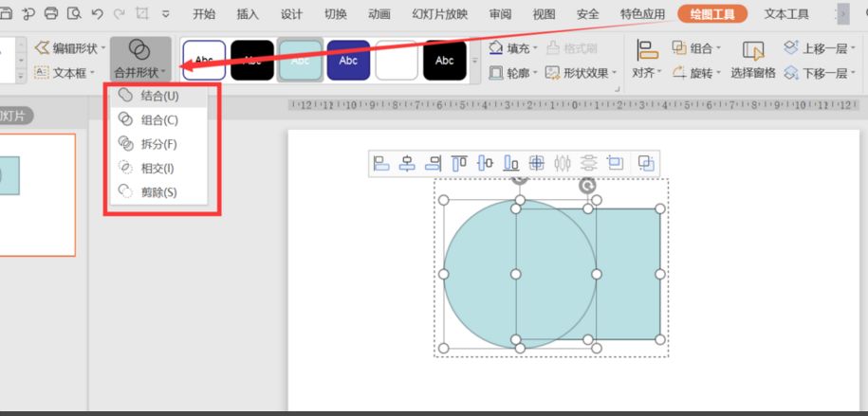
Task: Click the redo arrow icon
Action: point(120,14)
